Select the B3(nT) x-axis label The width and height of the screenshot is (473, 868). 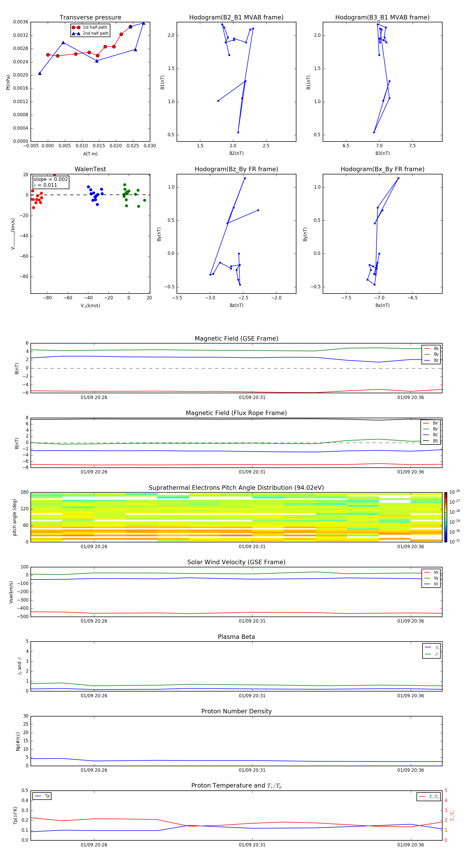tap(382, 153)
